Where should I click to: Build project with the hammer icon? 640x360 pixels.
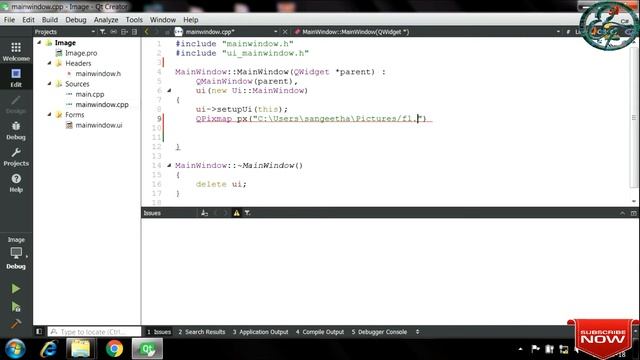[x=16, y=324]
